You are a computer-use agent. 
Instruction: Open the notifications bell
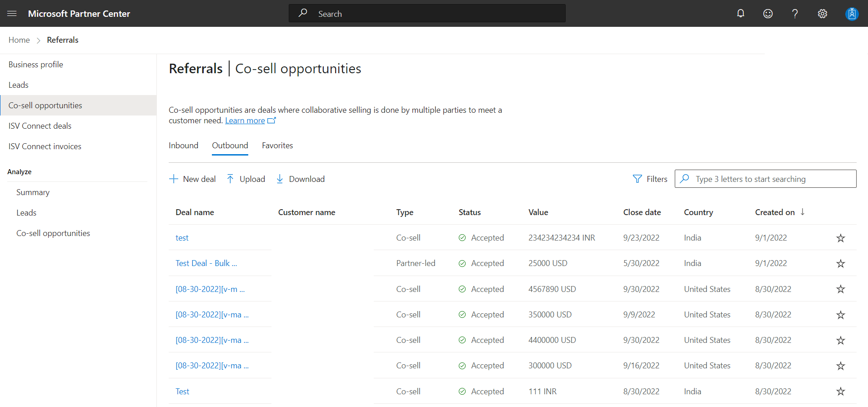741,14
